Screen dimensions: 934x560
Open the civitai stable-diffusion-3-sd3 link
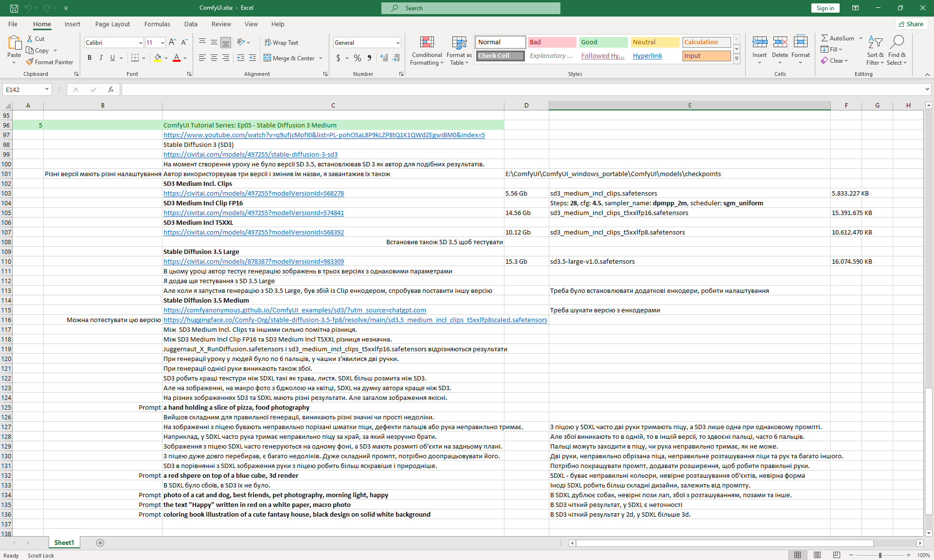click(x=250, y=154)
